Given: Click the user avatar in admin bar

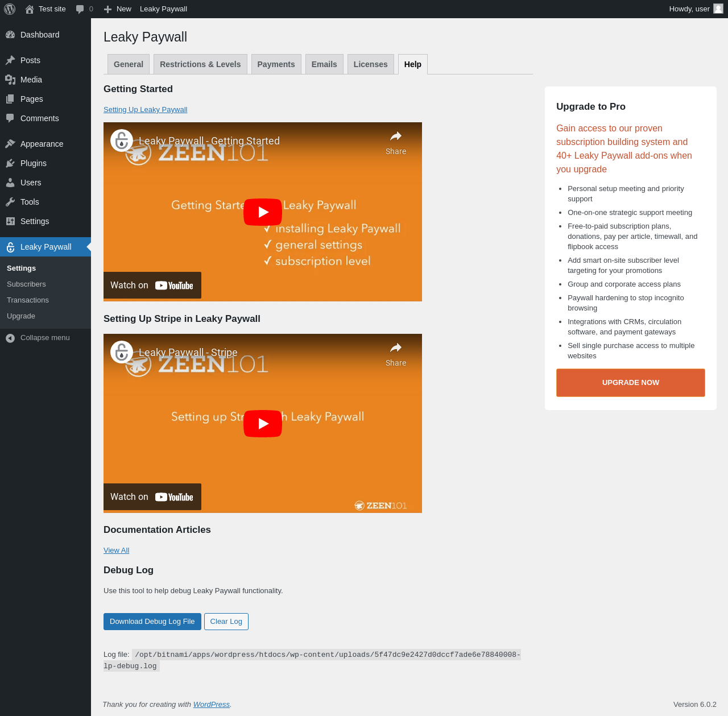Looking at the screenshot, I should [718, 9].
